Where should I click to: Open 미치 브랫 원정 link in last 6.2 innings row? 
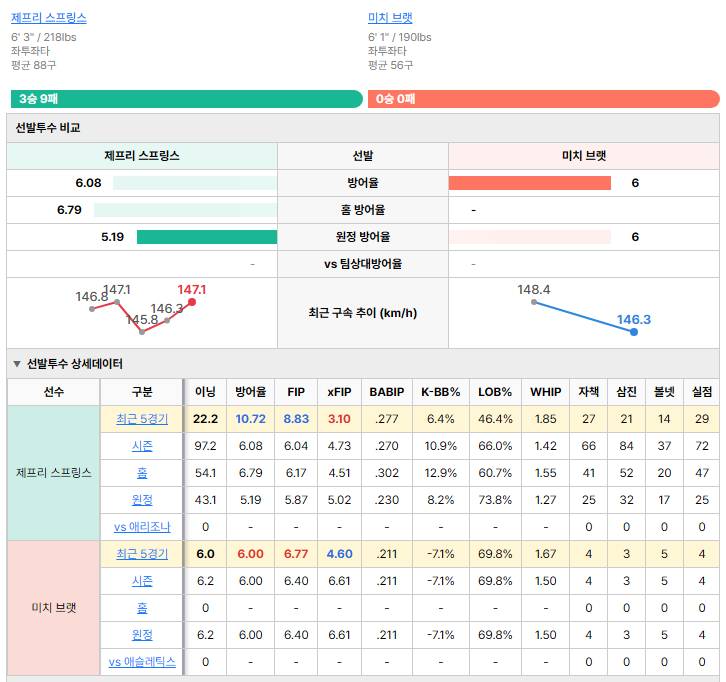[142, 635]
